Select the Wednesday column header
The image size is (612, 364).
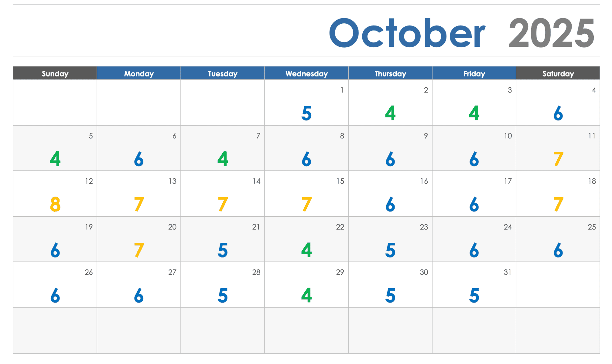pyautogui.click(x=306, y=73)
